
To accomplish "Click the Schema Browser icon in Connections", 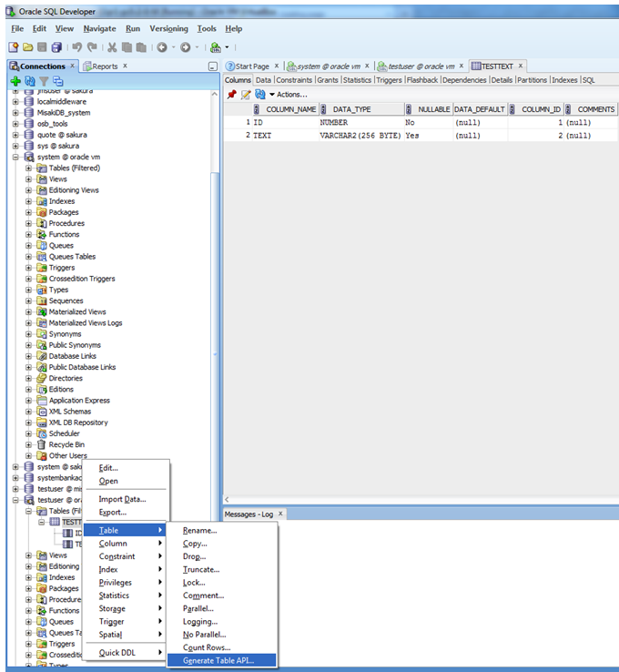I will (x=58, y=81).
